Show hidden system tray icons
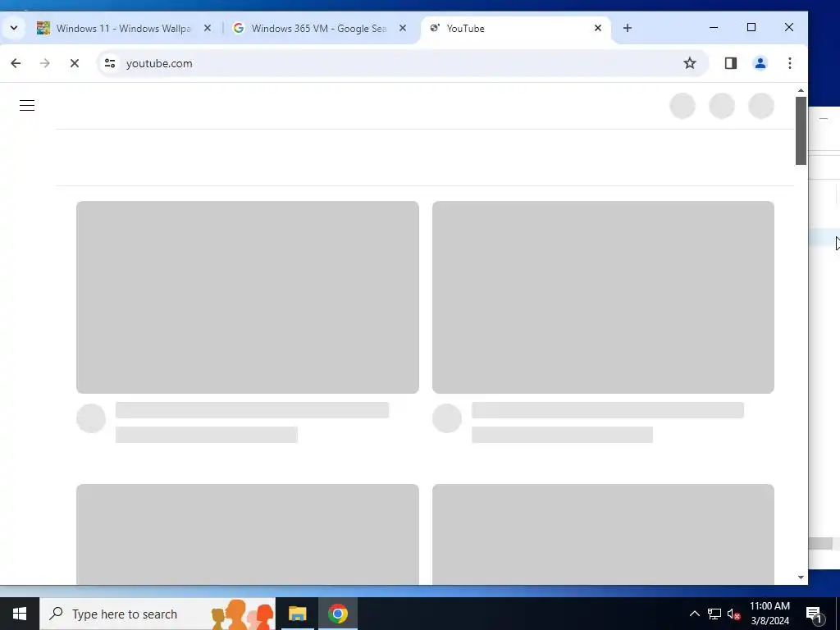The height and width of the screenshot is (630, 840). point(694,614)
